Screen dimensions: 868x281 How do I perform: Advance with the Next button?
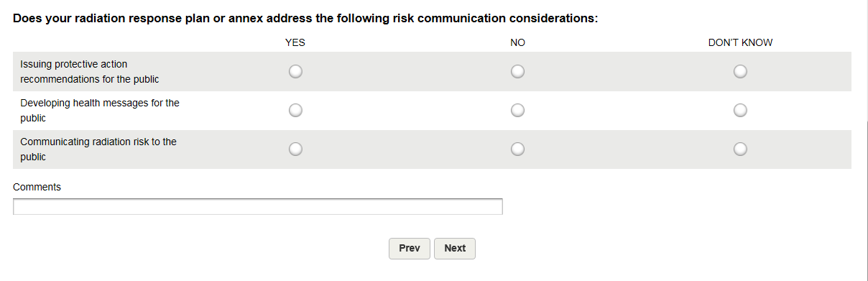[455, 249]
